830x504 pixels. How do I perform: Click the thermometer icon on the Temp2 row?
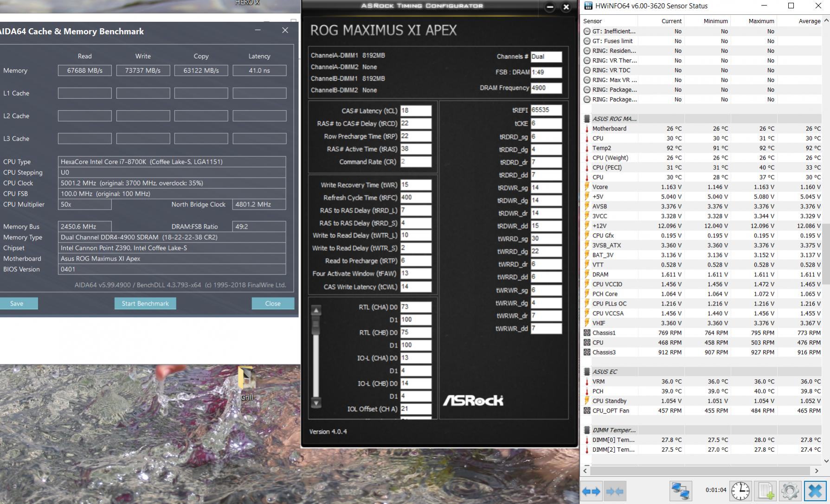pos(587,148)
